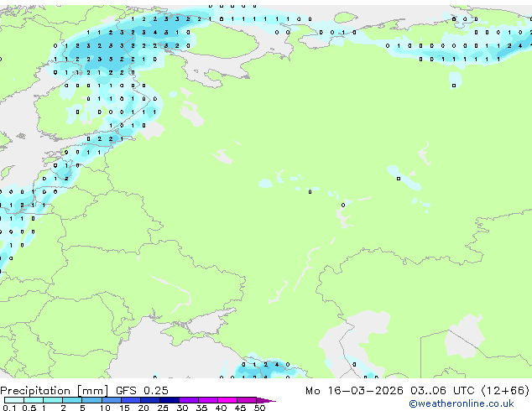Select the 10–15 mm legend color box
The width and height of the screenshot is (532, 411).
pyautogui.click(x=112, y=400)
